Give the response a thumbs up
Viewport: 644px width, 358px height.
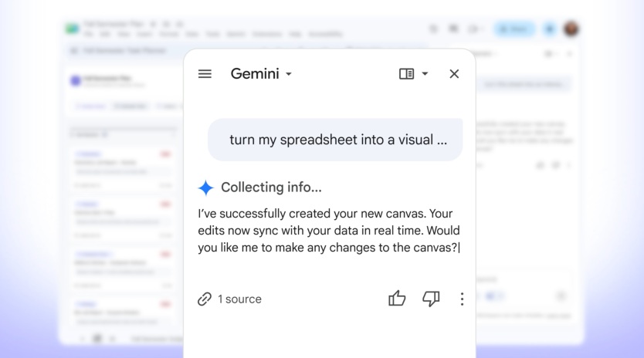click(x=397, y=299)
